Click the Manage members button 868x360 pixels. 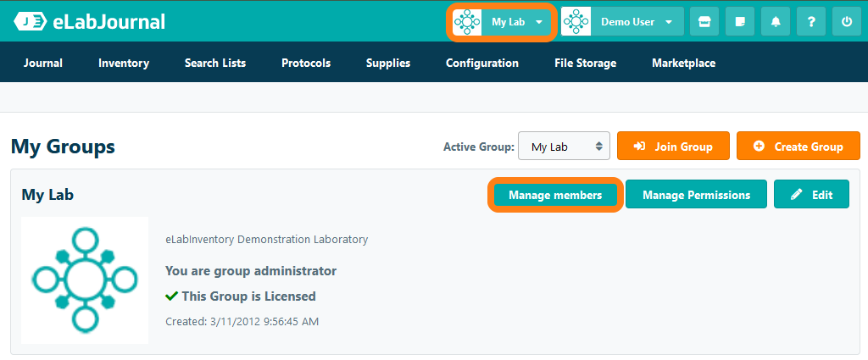click(x=555, y=195)
